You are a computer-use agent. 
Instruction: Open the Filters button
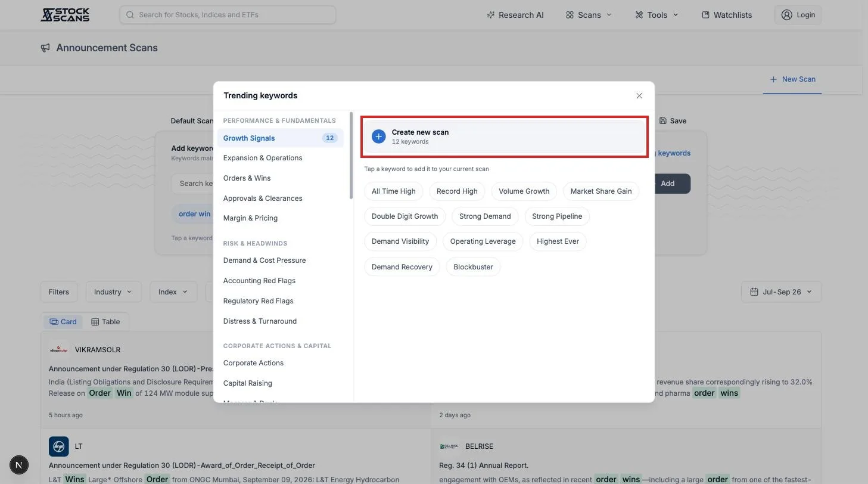pyautogui.click(x=58, y=292)
